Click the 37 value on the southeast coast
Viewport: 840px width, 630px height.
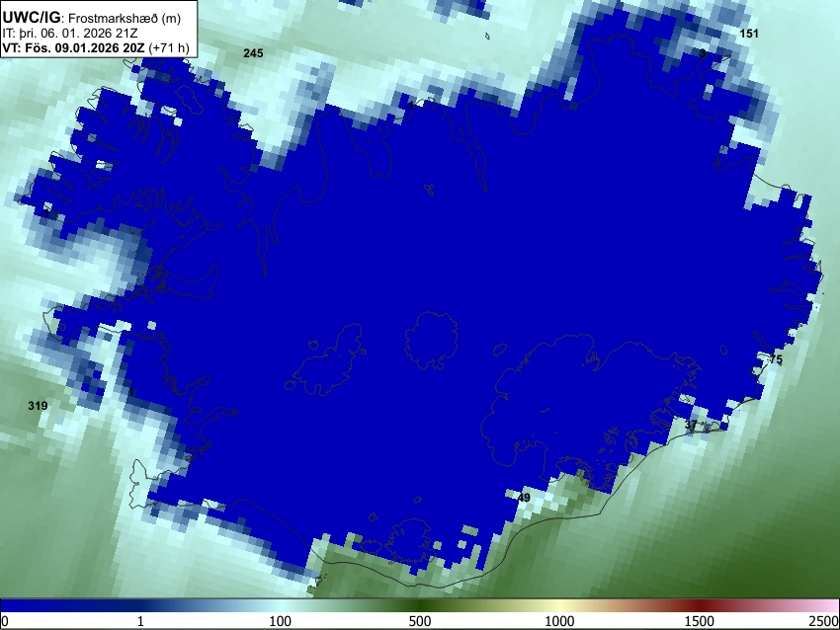coord(691,425)
